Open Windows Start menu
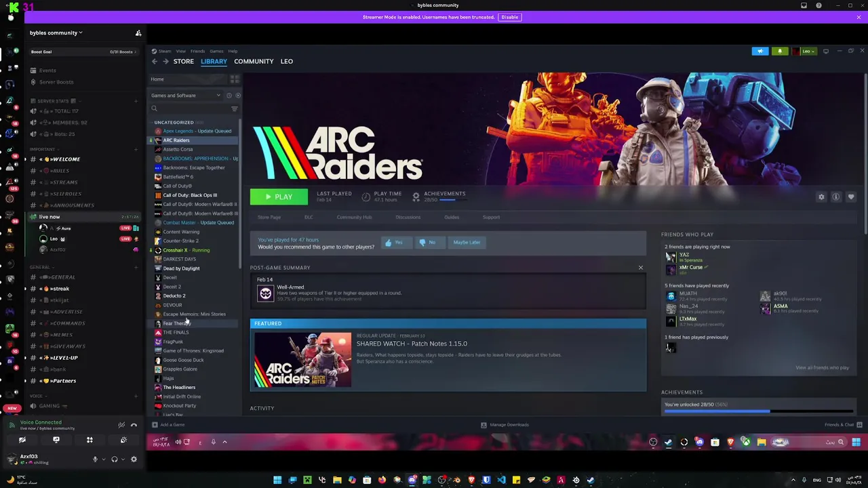The width and height of the screenshot is (868, 488). coord(277,480)
